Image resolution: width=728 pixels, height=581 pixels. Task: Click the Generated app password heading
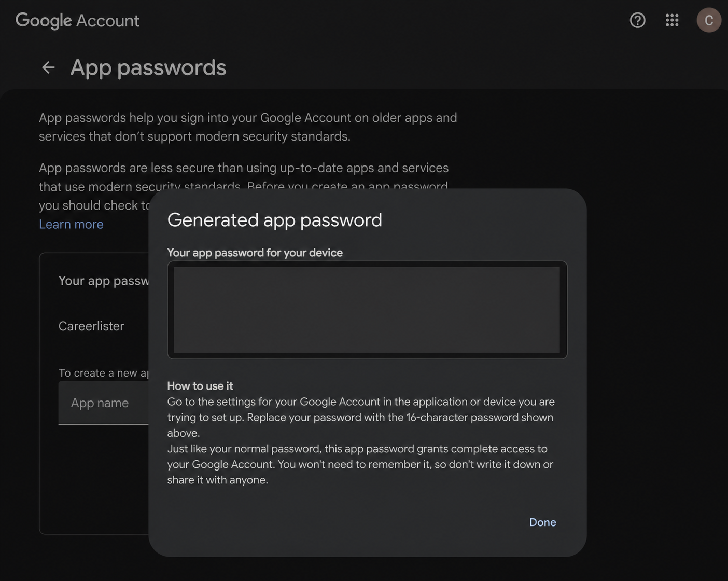click(x=274, y=220)
